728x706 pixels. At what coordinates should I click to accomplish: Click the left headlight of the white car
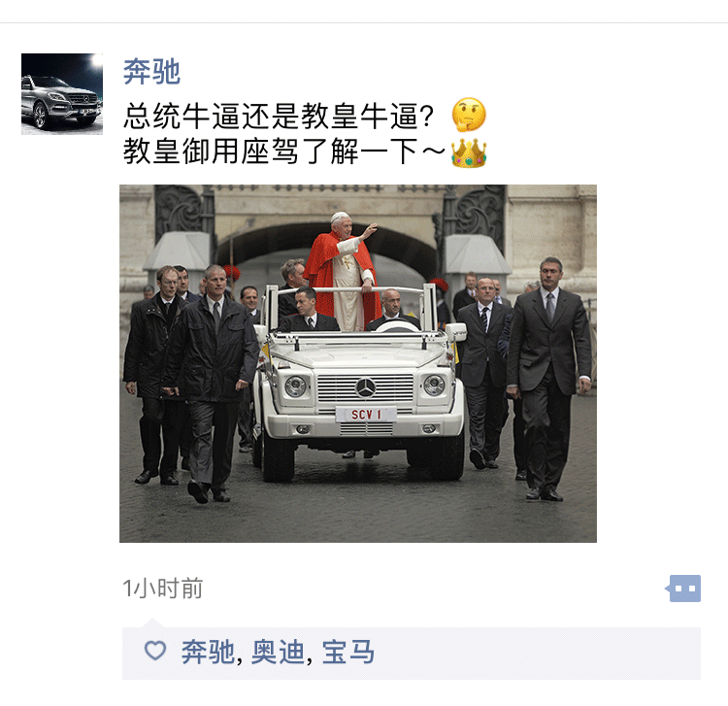[x=295, y=386]
